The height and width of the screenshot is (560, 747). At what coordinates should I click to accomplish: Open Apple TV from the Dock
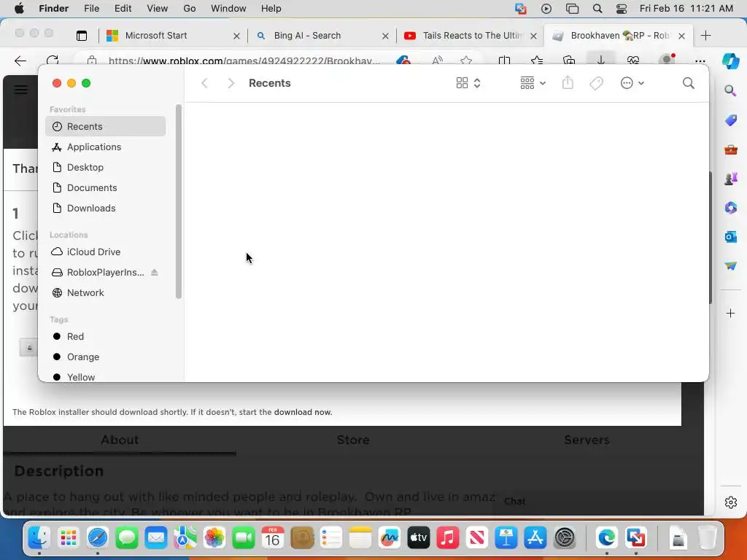(x=418, y=538)
